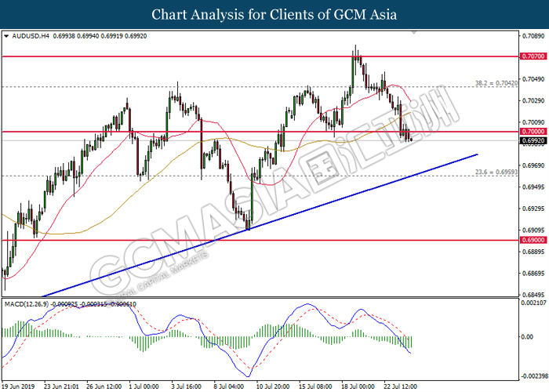This screenshot has width=549, height=392.
Task: Click the 0.69690 price axis value
Action: tap(533, 165)
